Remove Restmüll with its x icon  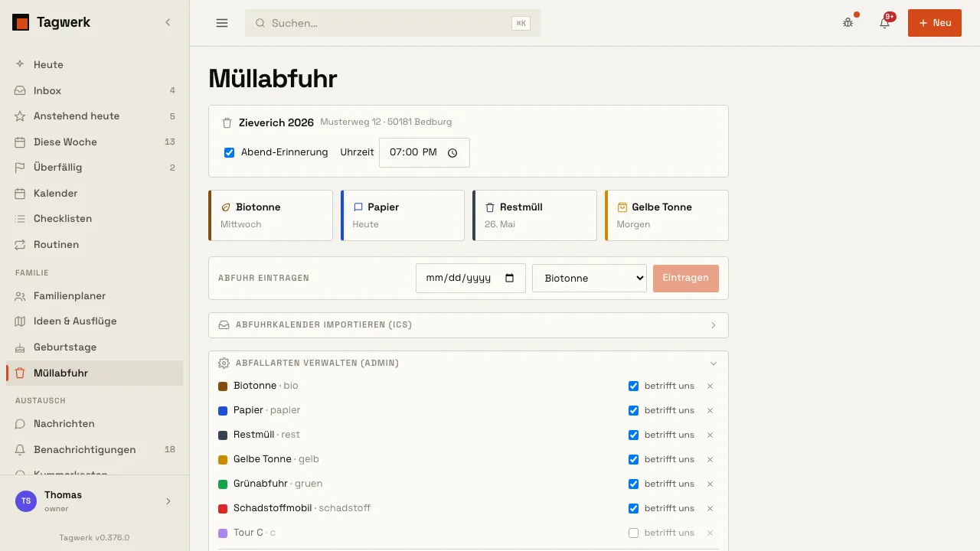click(x=710, y=435)
